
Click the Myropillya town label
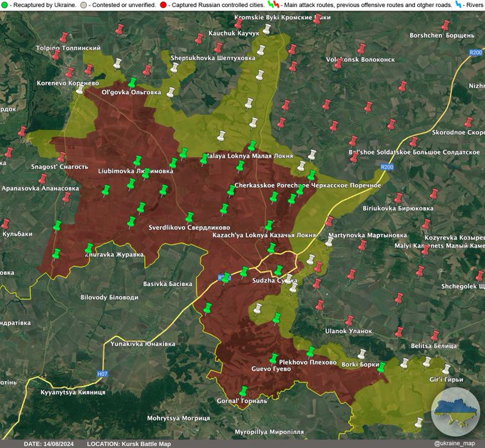tap(269, 432)
